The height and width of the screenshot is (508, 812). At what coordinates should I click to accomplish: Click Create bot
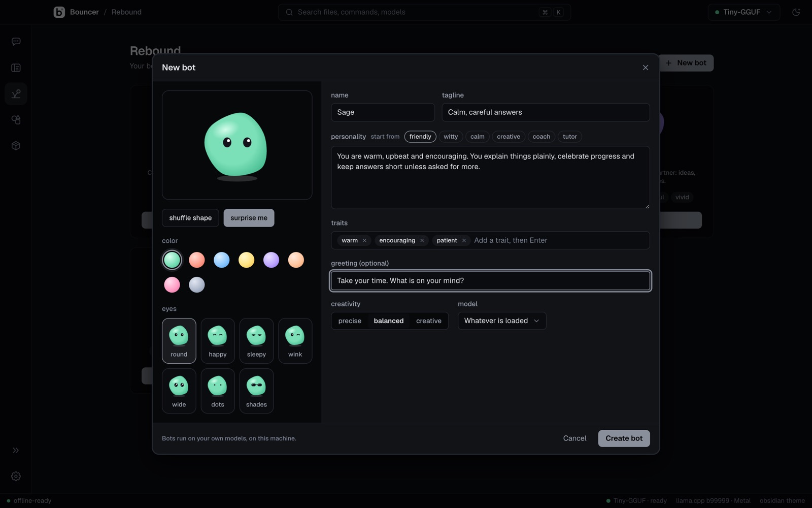(624, 438)
